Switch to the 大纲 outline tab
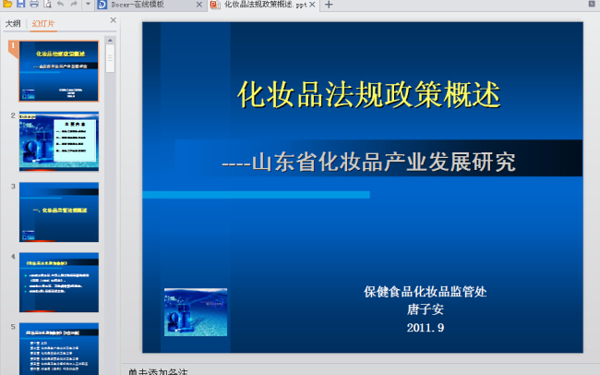 pos(13,24)
